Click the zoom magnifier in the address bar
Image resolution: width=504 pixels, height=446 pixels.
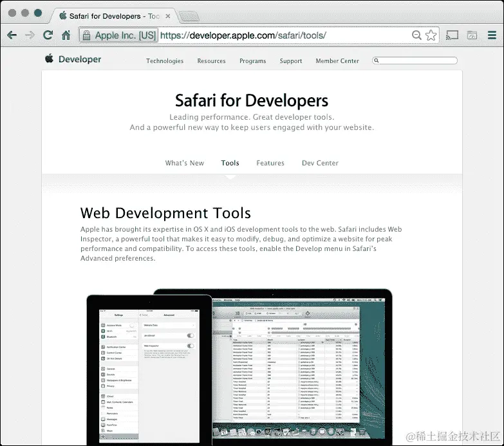coord(416,35)
